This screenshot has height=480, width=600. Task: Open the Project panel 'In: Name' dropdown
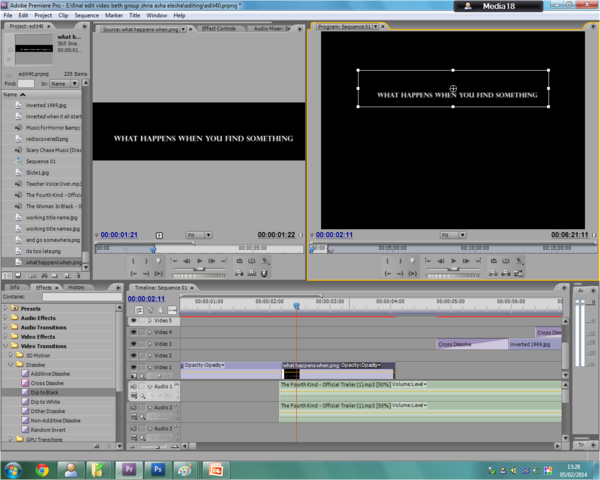pos(64,83)
